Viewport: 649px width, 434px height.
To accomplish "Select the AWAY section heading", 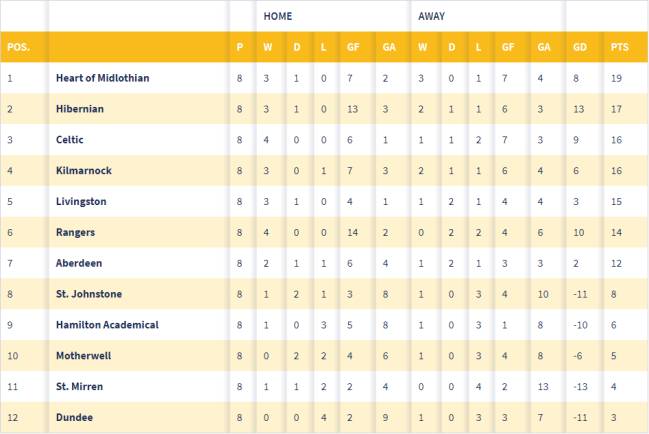I will 431,16.
